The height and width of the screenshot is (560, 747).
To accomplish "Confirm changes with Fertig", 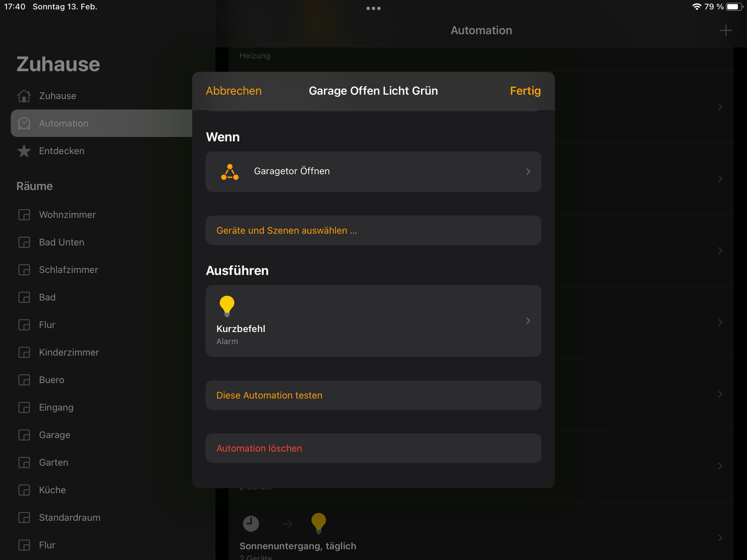I will pos(525,91).
